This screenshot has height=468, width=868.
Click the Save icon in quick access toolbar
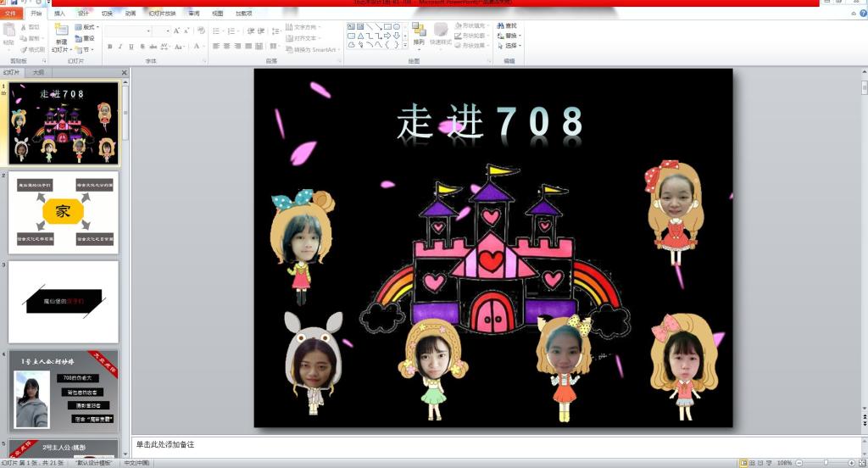click(x=14, y=3)
